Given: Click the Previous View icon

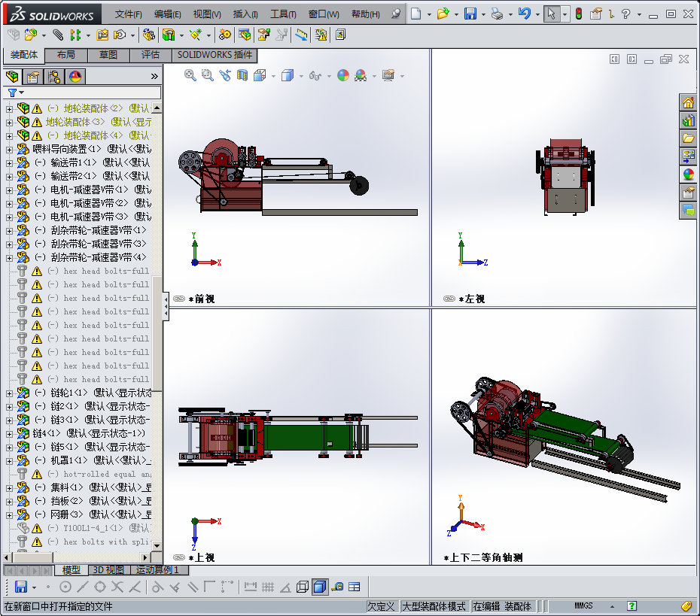Looking at the screenshot, I should pyautogui.click(x=224, y=75).
